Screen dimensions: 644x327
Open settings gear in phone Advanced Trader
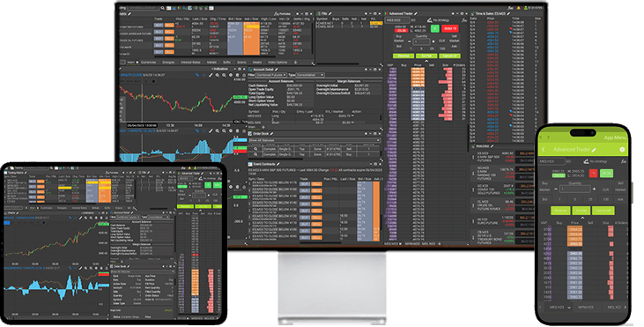pos(622,150)
